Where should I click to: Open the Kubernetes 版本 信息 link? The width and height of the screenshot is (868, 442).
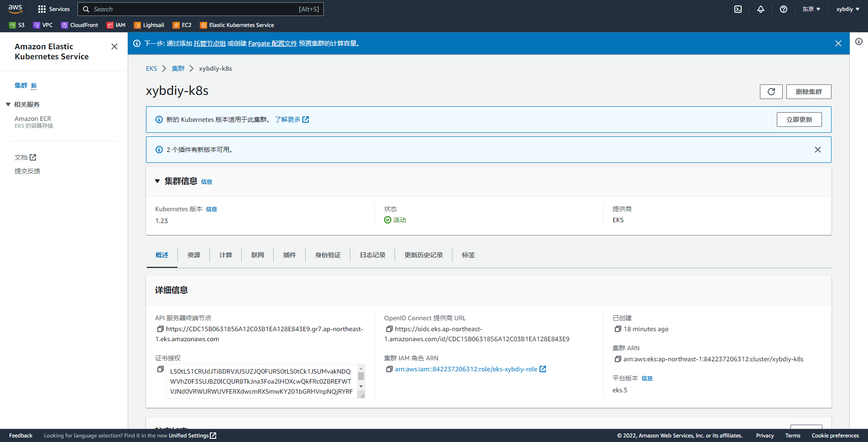212,209
